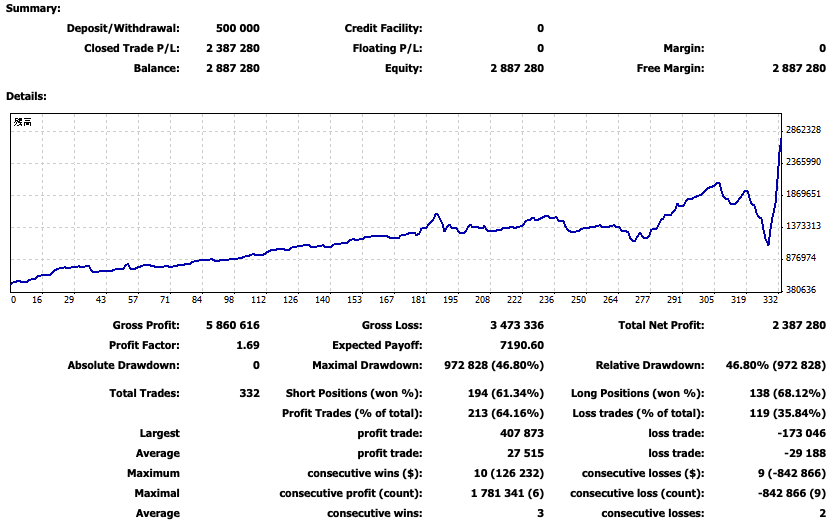The height and width of the screenshot is (522, 834).
Task: Click the Details heading
Action: point(27,97)
